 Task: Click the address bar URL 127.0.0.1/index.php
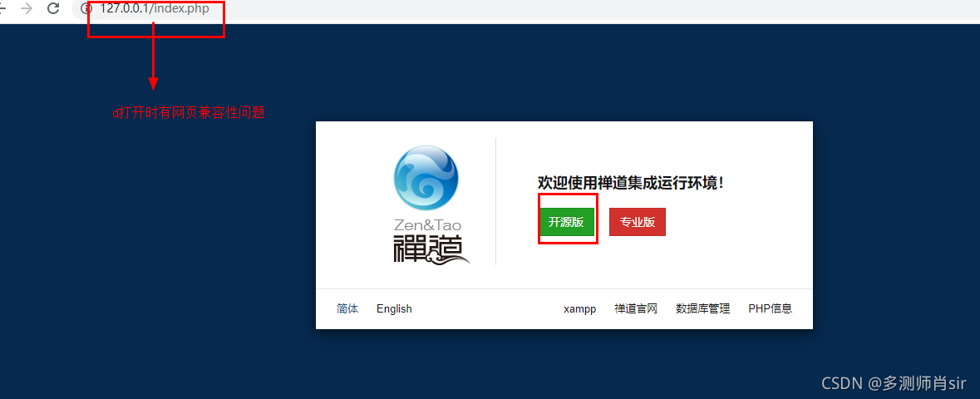(x=155, y=9)
